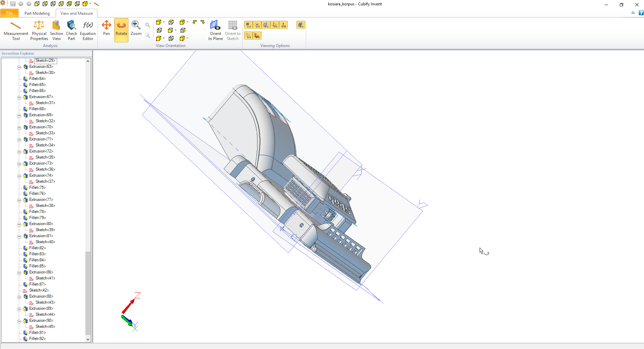644x349 pixels.
Task: Select Extrusion<81> in tree
Action: [x=41, y=236]
